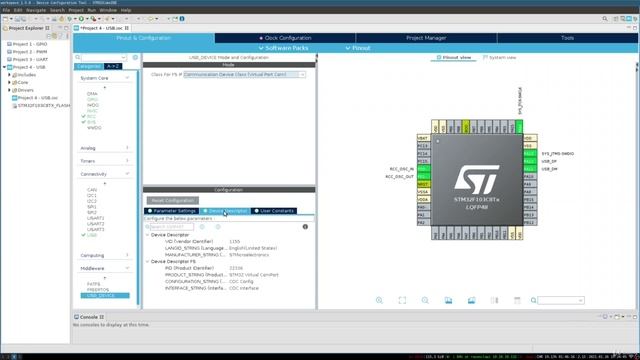Click the Save icon in the main toolbar

17,19
